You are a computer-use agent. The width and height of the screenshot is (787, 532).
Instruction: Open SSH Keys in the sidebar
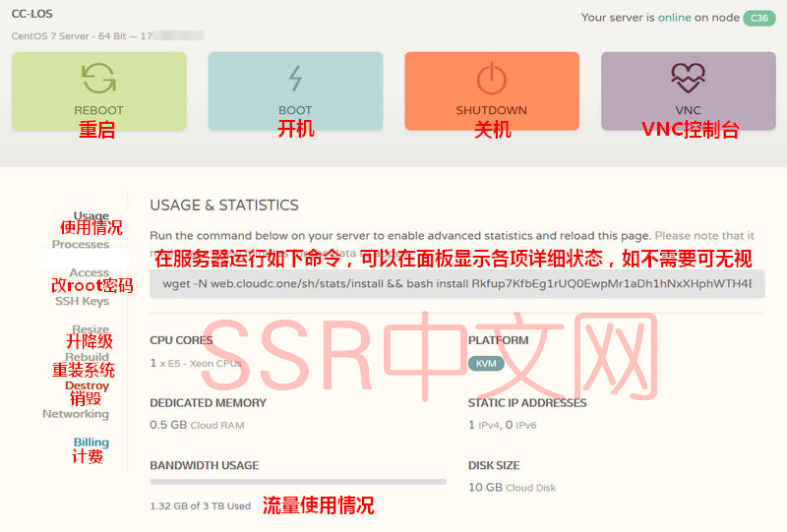pos(82,301)
